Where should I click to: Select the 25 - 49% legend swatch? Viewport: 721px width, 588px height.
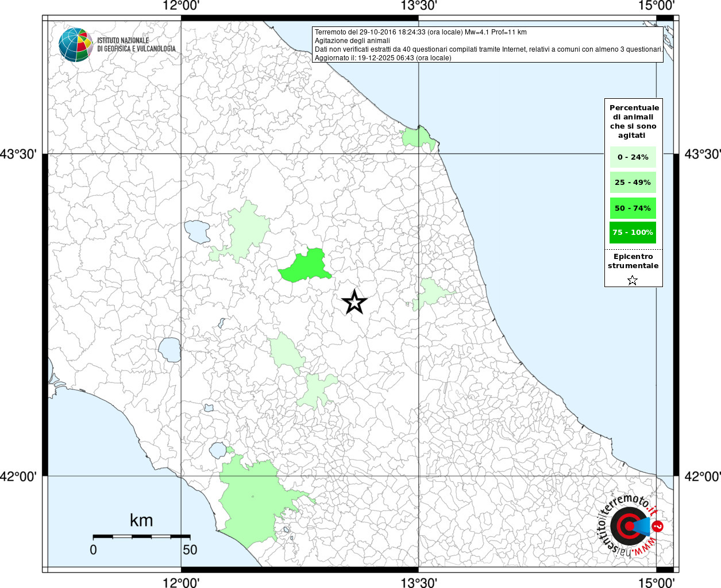click(633, 183)
